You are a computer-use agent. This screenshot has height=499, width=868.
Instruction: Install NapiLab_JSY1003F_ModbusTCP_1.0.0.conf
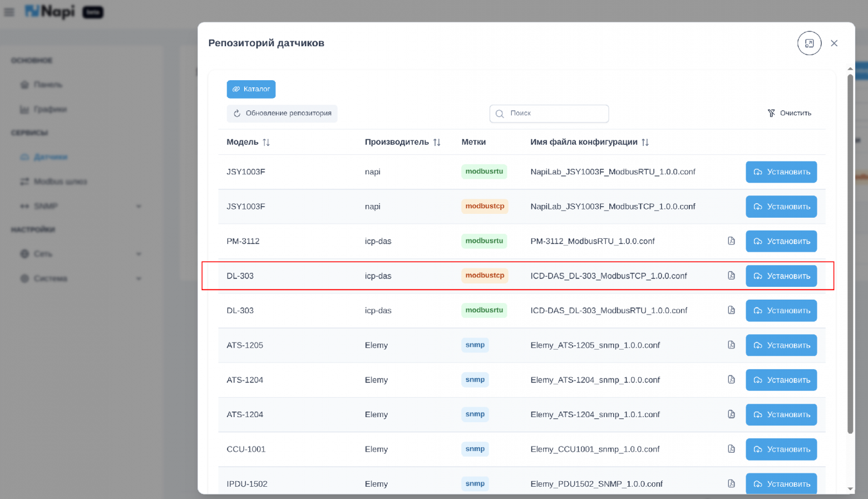pyautogui.click(x=781, y=207)
